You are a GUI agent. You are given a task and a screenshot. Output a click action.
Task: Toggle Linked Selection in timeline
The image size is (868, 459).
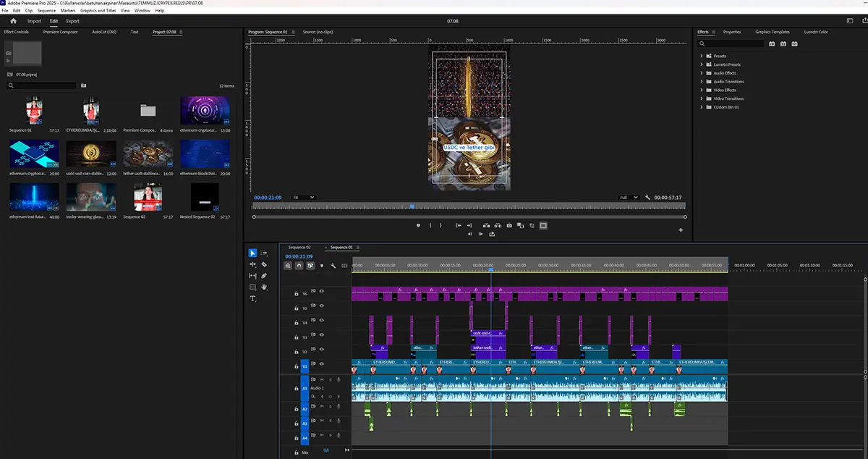pos(310,266)
